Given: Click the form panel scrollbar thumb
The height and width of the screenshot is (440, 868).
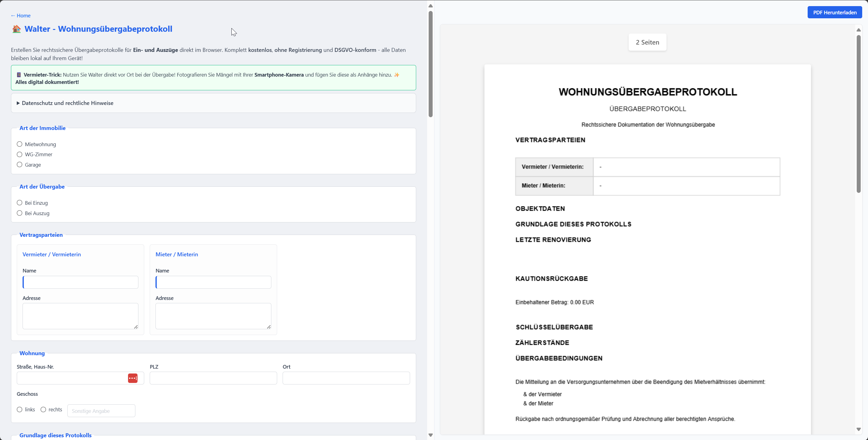Looking at the screenshot, I should click(x=430, y=64).
